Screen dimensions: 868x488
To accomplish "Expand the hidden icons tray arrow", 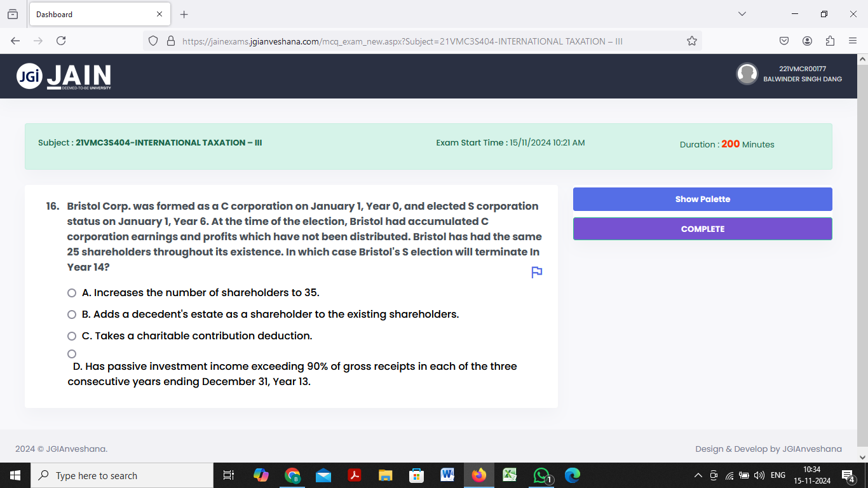I will pyautogui.click(x=697, y=475).
